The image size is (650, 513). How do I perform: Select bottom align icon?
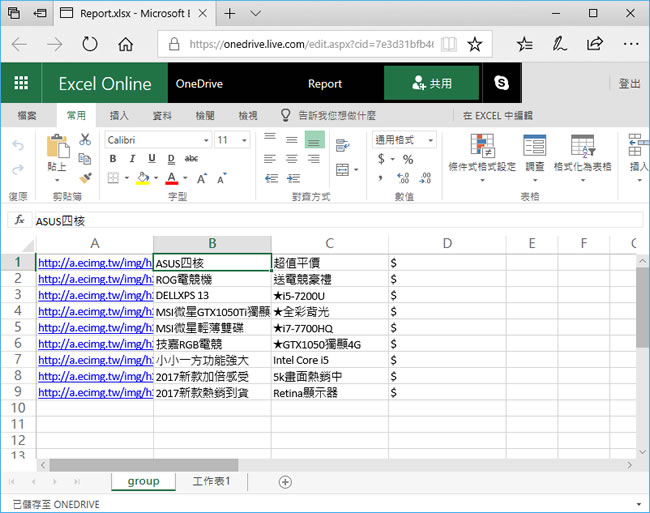[x=314, y=140]
